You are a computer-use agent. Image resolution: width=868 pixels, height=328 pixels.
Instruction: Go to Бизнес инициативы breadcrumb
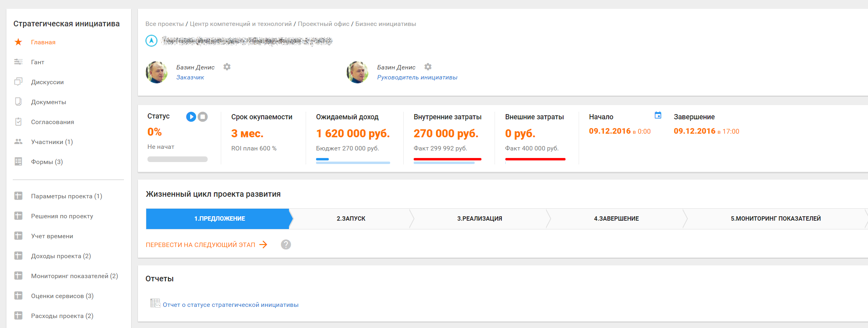pyautogui.click(x=385, y=24)
